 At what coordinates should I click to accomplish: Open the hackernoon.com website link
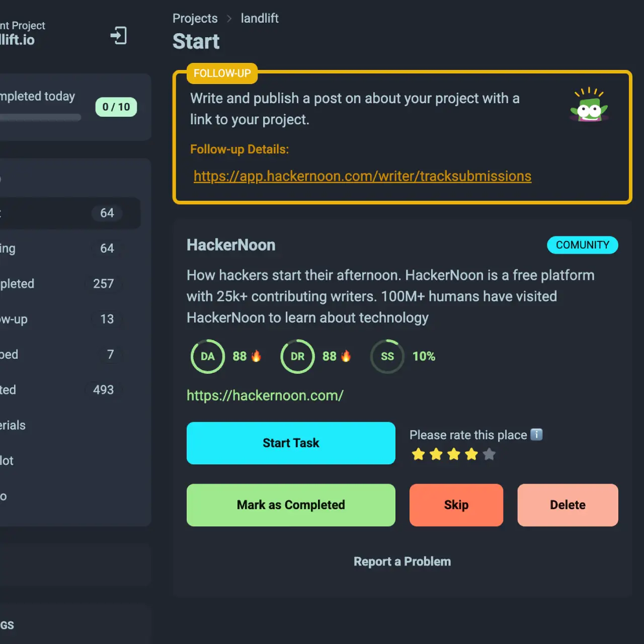(265, 395)
